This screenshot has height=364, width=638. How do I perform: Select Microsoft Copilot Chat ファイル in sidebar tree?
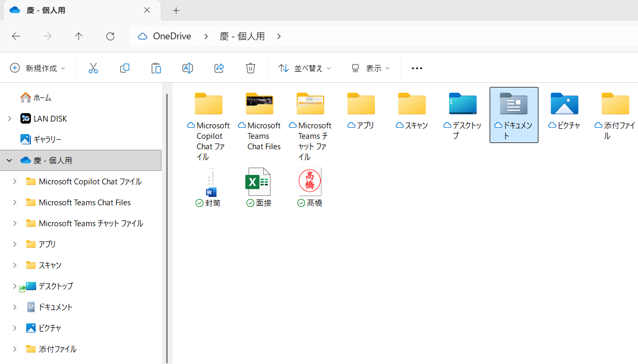click(83, 181)
